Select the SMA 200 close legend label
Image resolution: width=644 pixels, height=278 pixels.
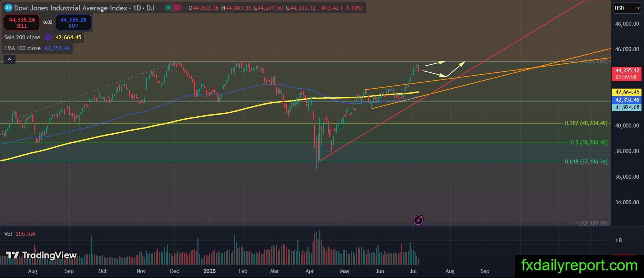pyautogui.click(x=22, y=37)
